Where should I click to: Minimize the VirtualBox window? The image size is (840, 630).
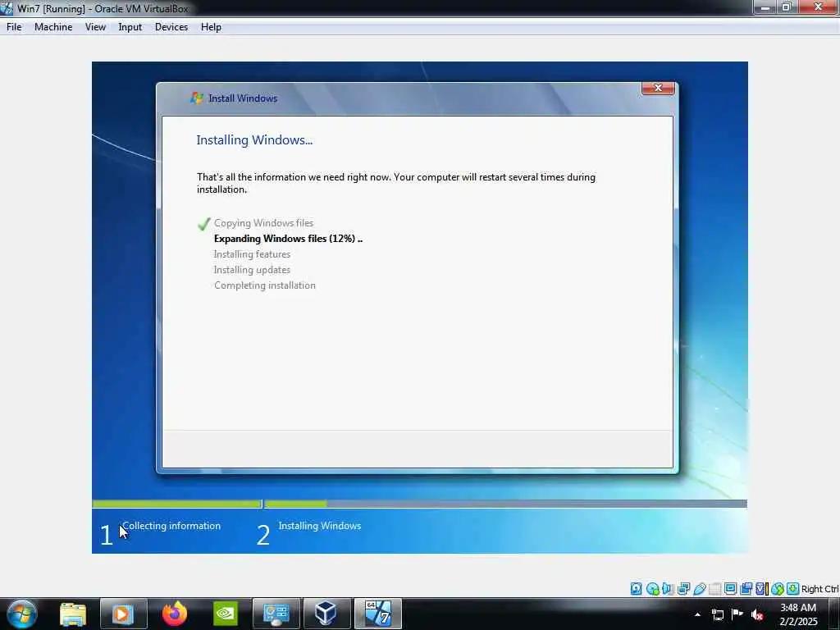[x=765, y=7]
